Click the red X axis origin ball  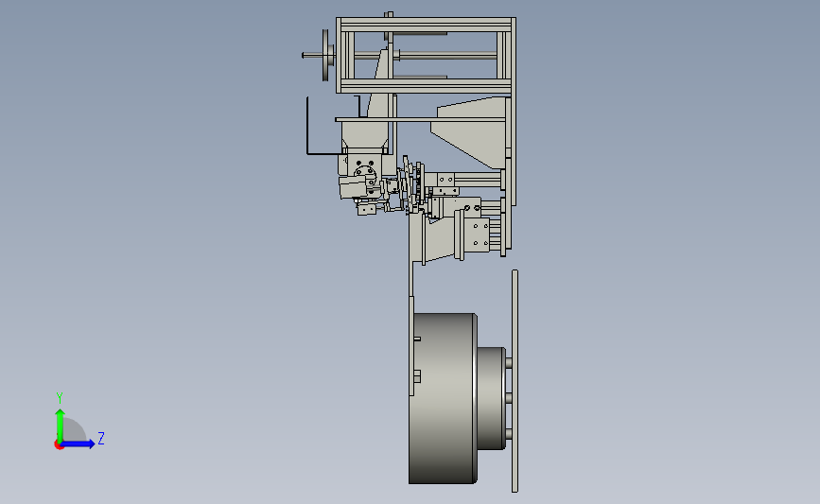tap(59, 445)
